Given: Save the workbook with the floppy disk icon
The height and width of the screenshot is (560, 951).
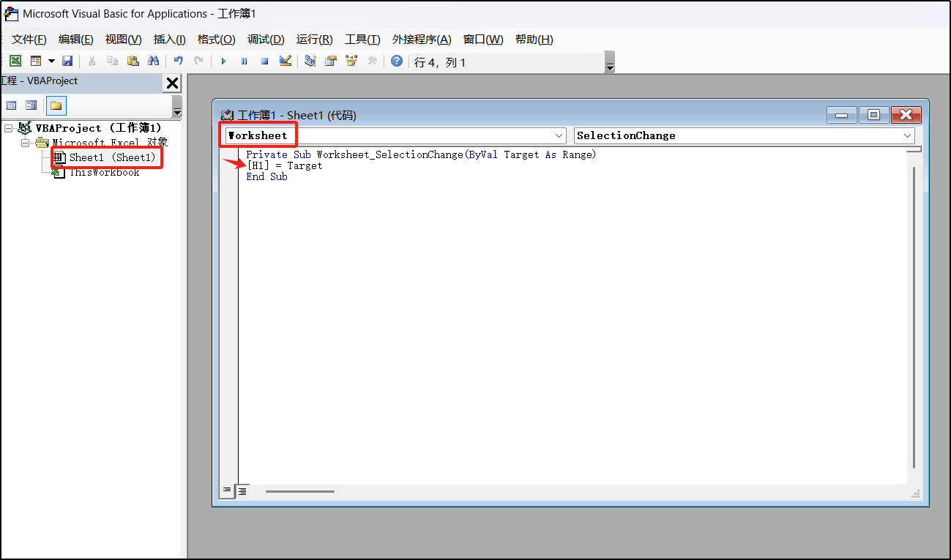Looking at the screenshot, I should (67, 61).
